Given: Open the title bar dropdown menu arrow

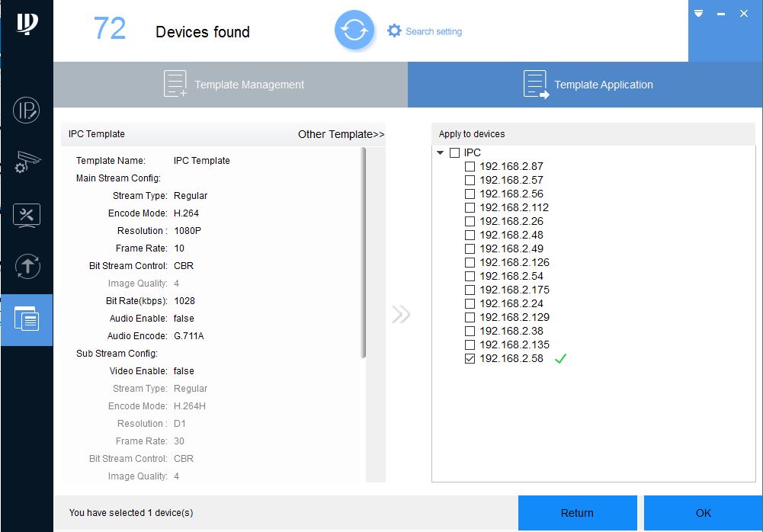Looking at the screenshot, I should tap(699, 14).
